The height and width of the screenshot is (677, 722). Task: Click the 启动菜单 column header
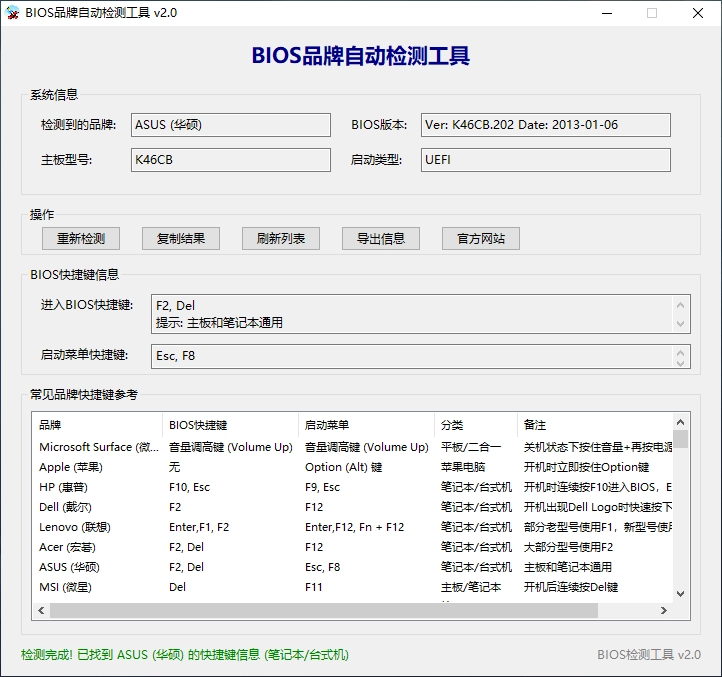tap(367, 425)
